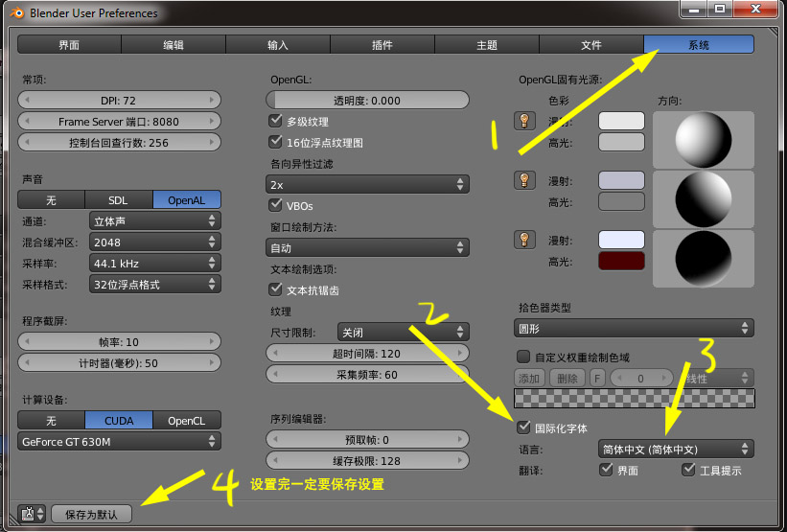This screenshot has height=532, width=787.
Task: Select OpenAL as the sound device
Action: (187, 199)
